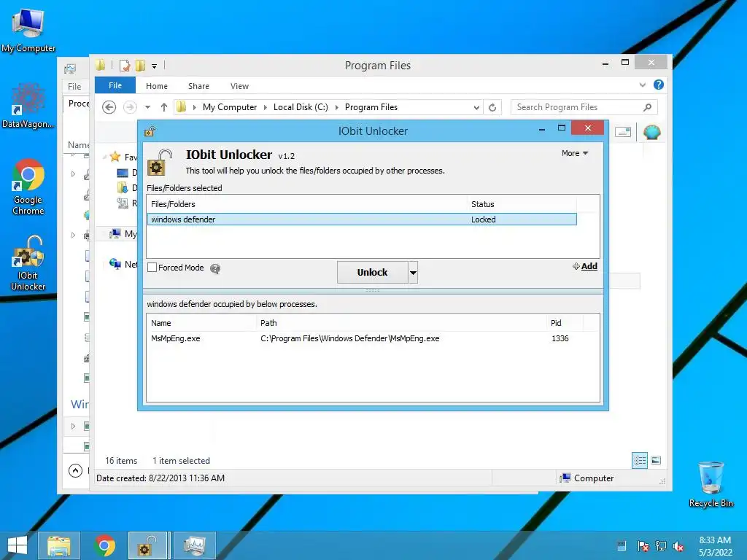Image resolution: width=747 pixels, height=560 pixels.
Task: Click the IObit Unlocker padlock logo icon
Action: click(x=160, y=163)
